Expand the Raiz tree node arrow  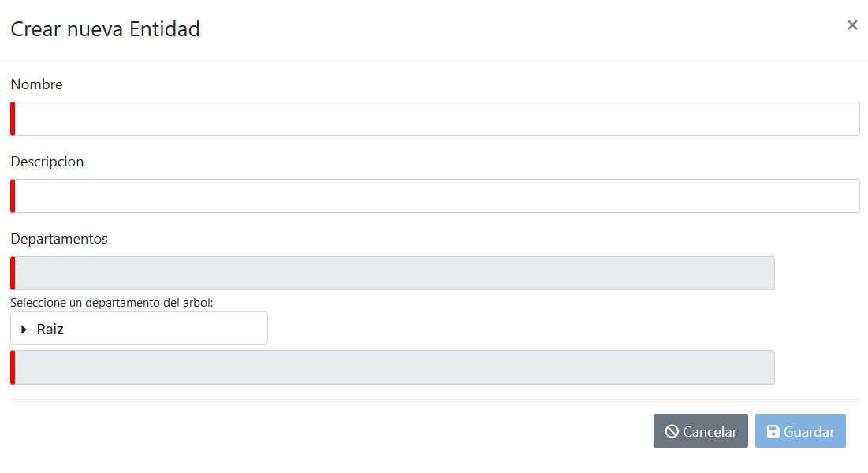click(x=23, y=330)
